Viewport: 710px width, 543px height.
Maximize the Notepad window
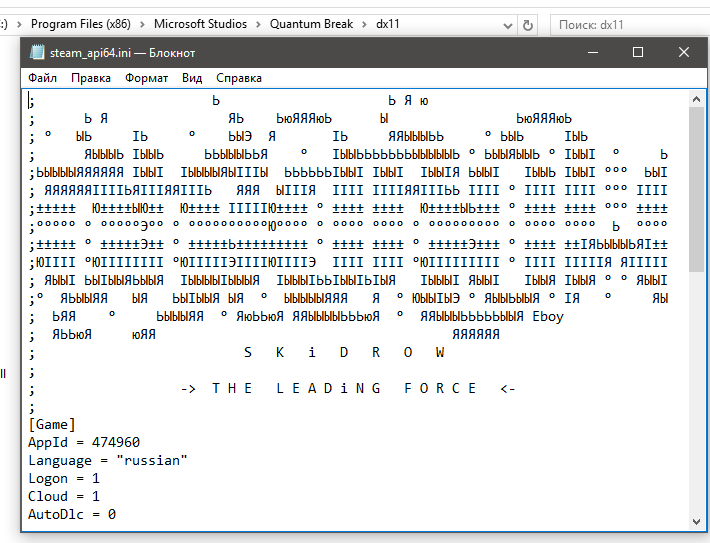tap(638, 53)
